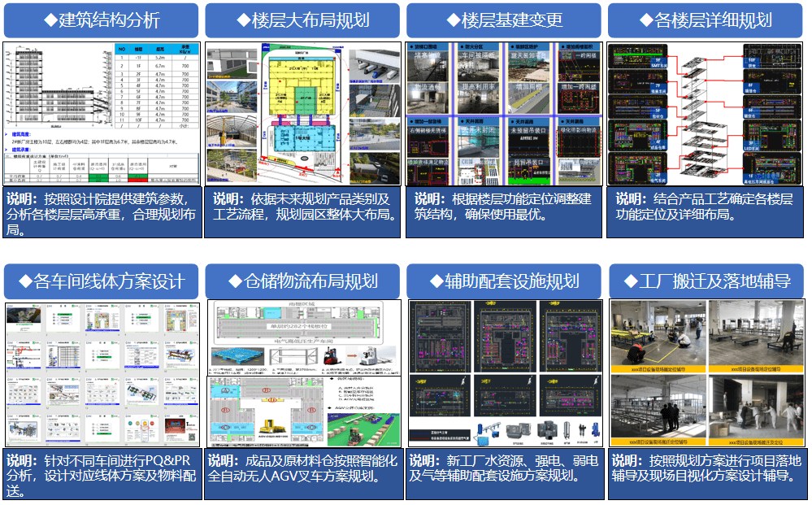Click the floor infrastructure change photo grid

click(504, 114)
